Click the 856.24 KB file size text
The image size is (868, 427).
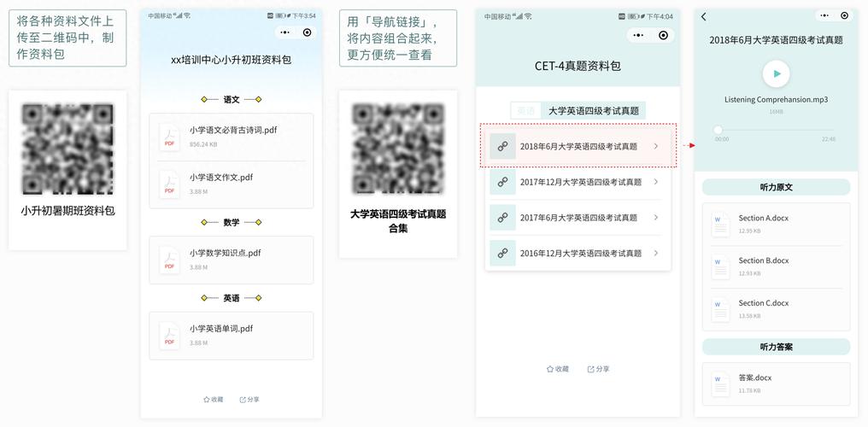203,144
